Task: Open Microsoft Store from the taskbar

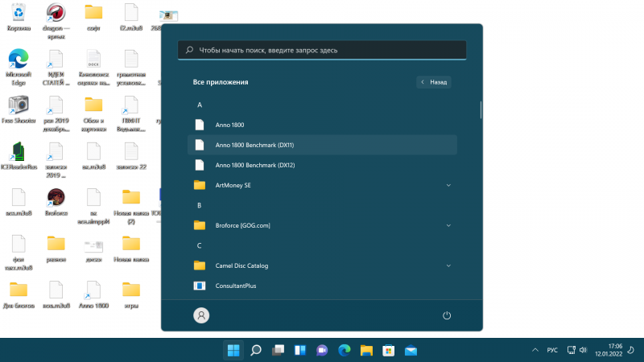Action: 388,350
